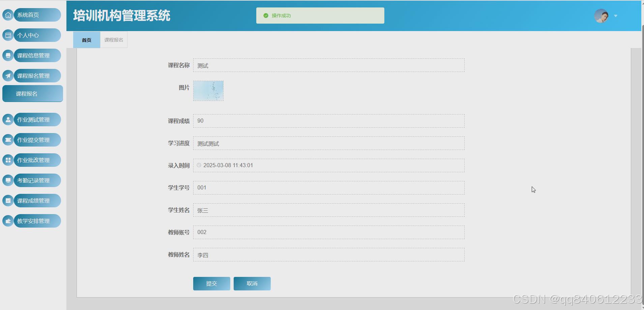644x310 pixels.
Task: Click the 课程成绩 input field
Action: (x=329, y=121)
